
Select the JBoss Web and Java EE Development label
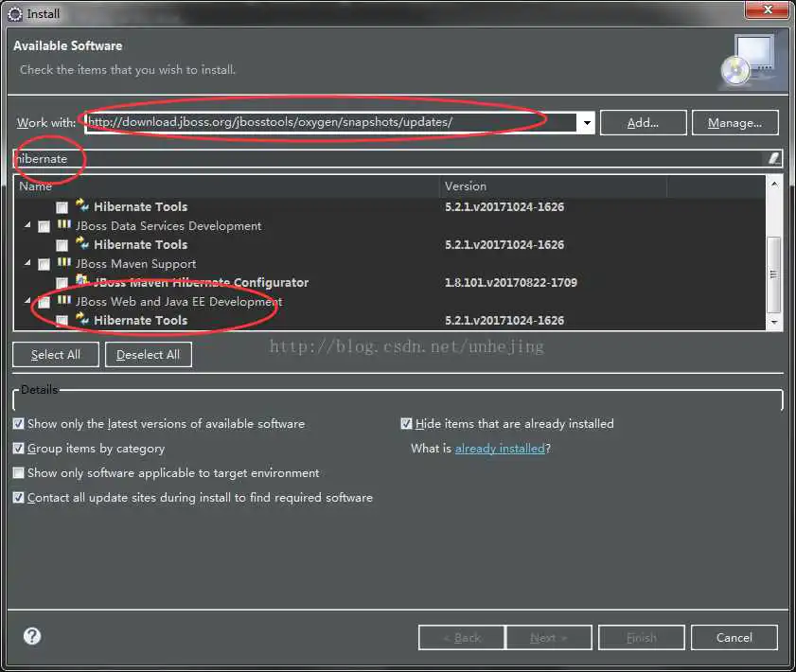click(x=179, y=302)
